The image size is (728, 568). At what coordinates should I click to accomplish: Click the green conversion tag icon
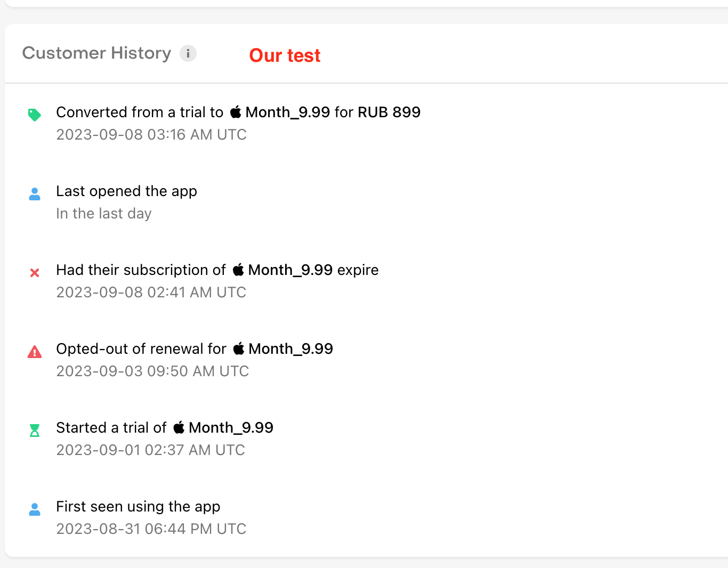pyautogui.click(x=35, y=115)
